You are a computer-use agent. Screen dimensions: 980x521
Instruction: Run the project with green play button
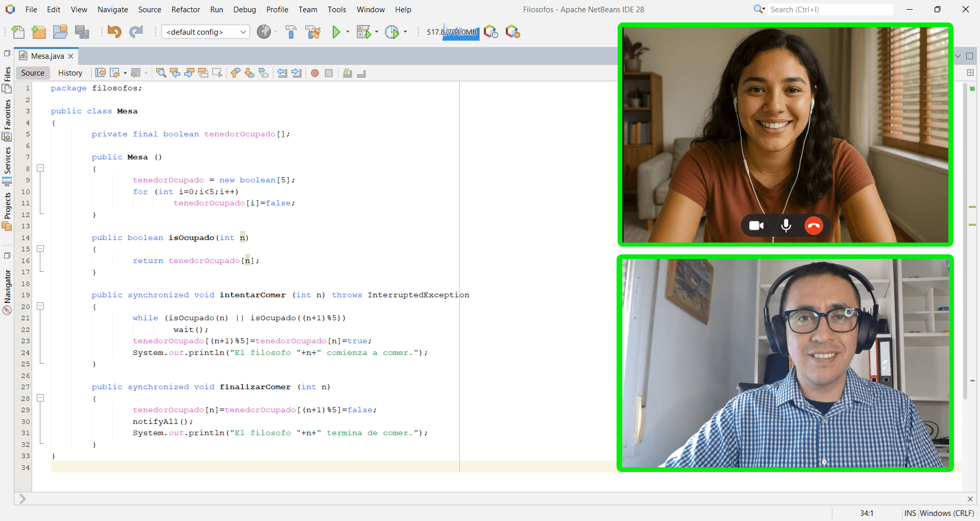click(x=336, y=32)
